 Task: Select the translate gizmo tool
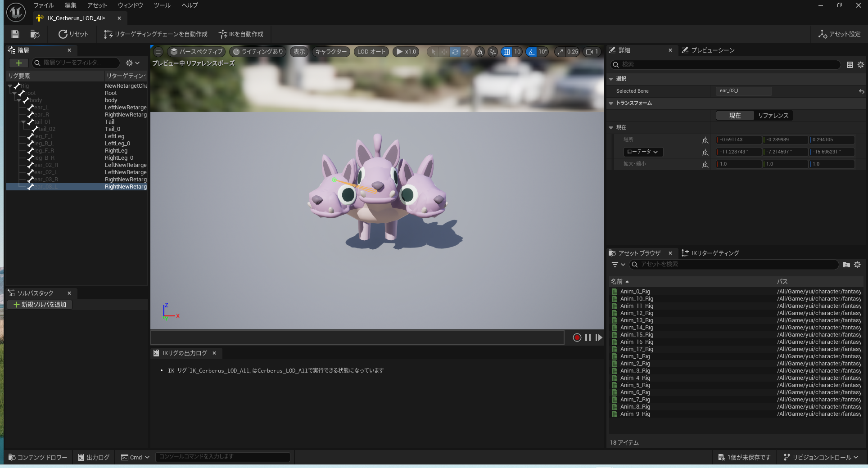coord(444,52)
